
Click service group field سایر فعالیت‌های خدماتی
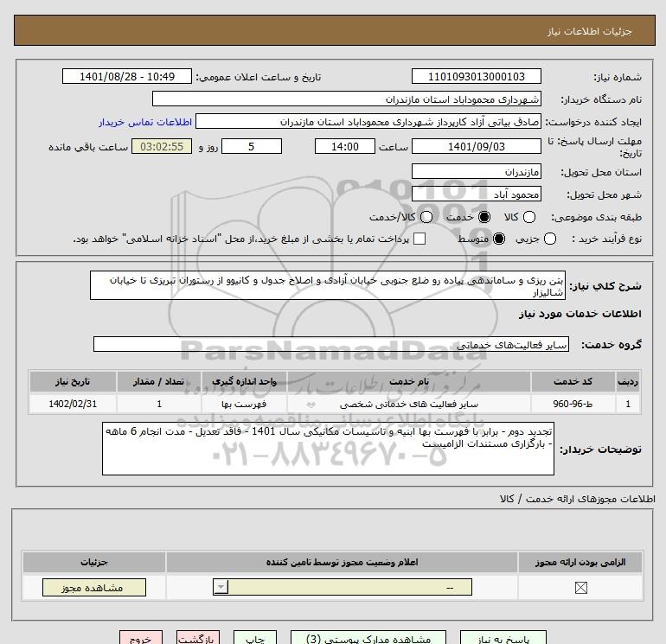(x=331, y=344)
